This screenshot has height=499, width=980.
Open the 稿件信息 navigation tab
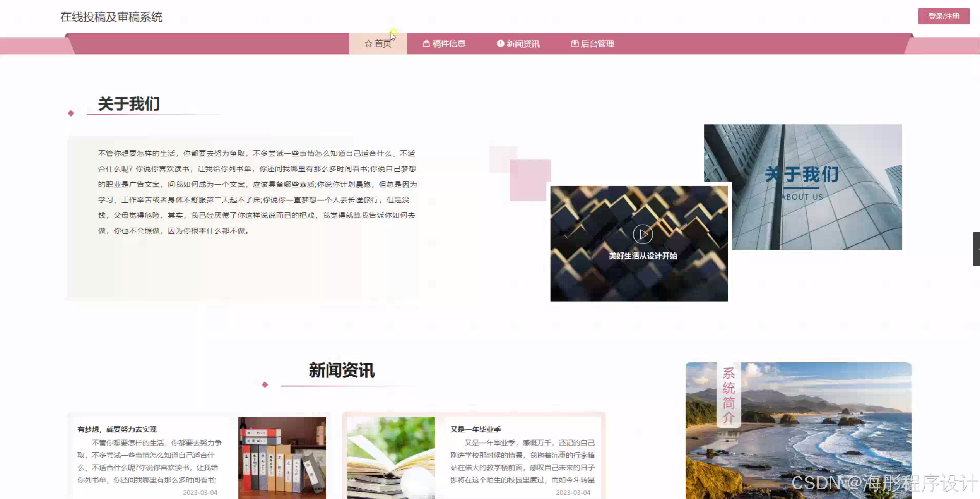[449, 44]
